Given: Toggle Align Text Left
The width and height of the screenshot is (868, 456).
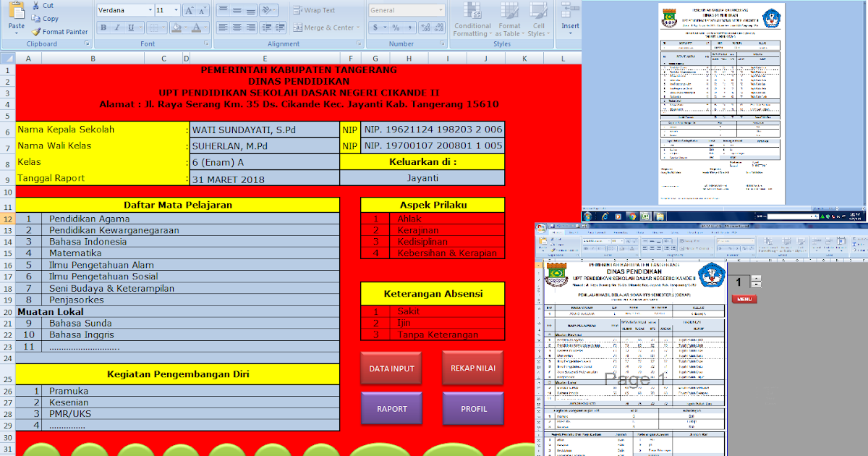Looking at the screenshot, I should click(x=222, y=28).
